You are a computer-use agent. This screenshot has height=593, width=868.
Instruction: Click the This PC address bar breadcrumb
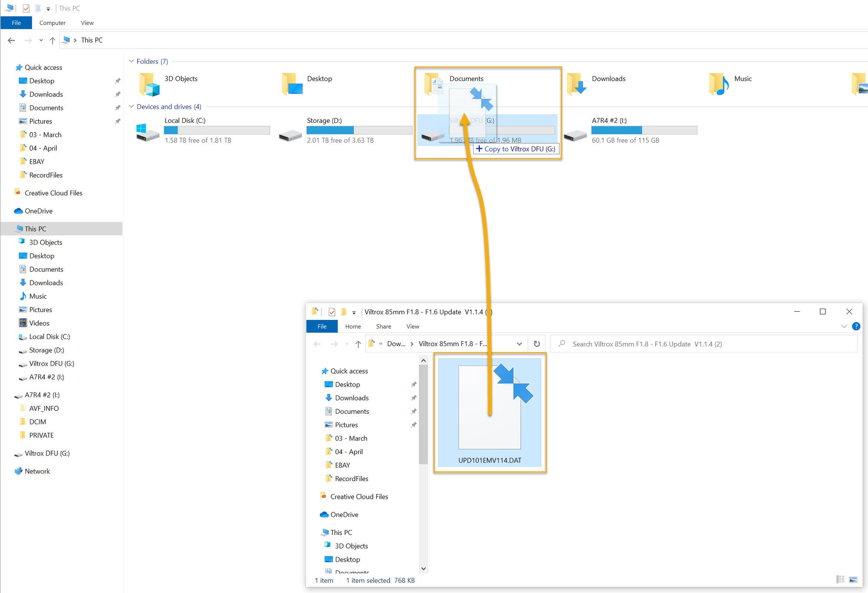[x=92, y=40]
